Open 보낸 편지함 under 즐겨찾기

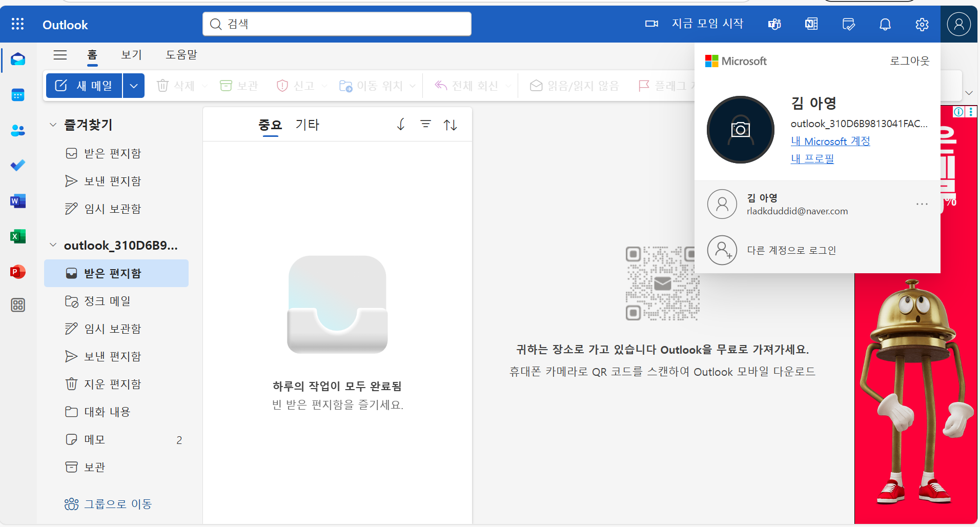[116, 181]
